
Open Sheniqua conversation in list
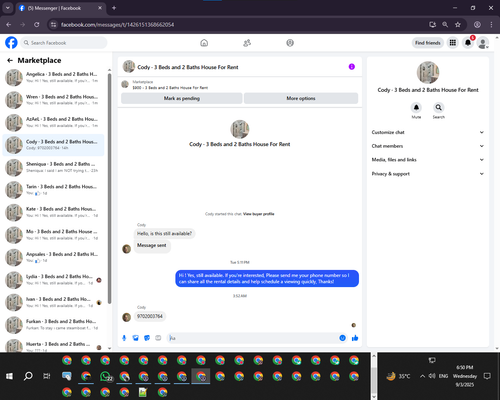click(53, 167)
